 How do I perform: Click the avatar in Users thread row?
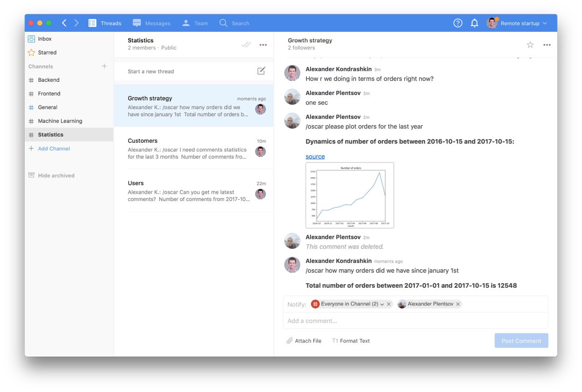pyautogui.click(x=261, y=194)
